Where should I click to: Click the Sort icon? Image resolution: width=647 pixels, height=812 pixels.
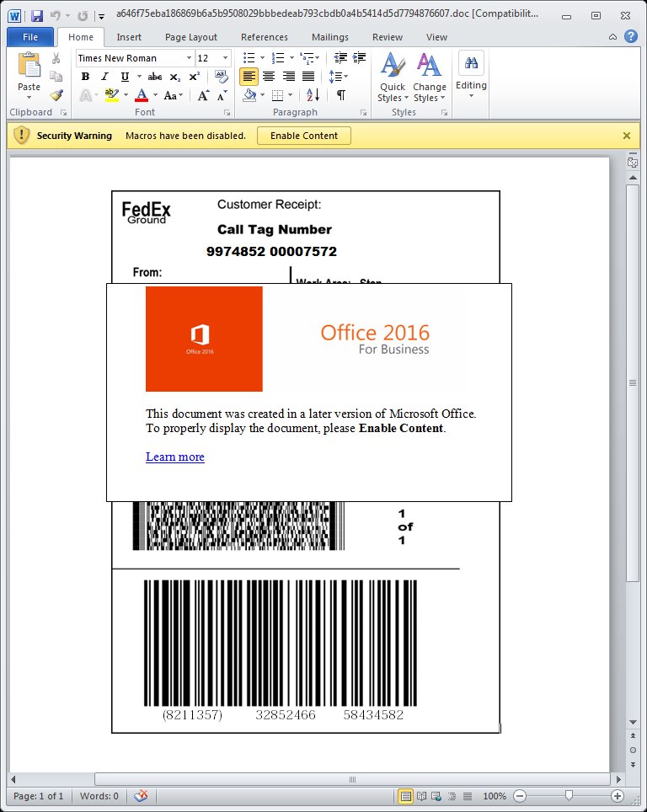point(313,95)
